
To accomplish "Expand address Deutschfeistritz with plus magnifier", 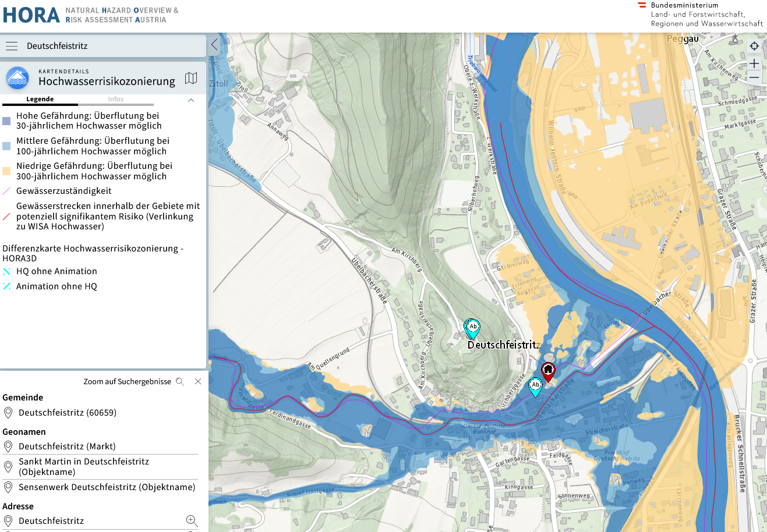I will (x=192, y=520).
